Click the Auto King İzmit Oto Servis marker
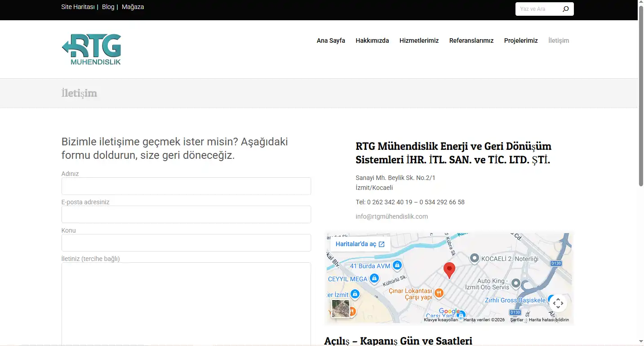Image resolution: width=644 pixels, height=346 pixels. pos(516,283)
